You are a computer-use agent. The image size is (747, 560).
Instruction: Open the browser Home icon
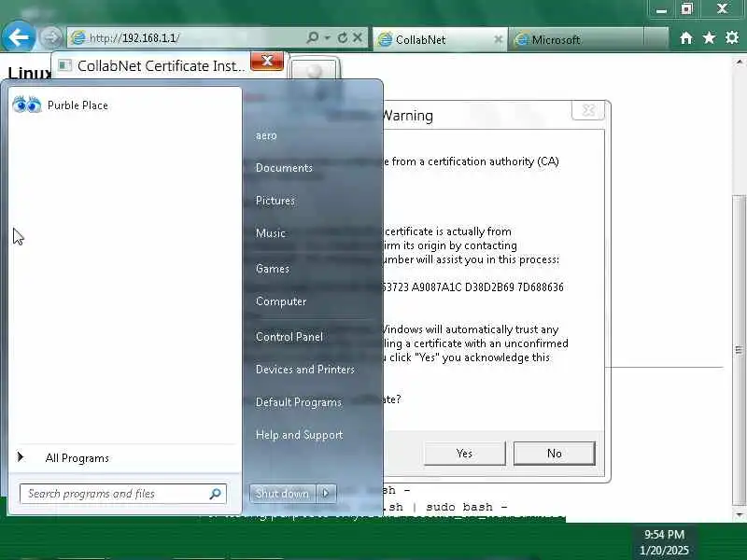click(x=686, y=37)
